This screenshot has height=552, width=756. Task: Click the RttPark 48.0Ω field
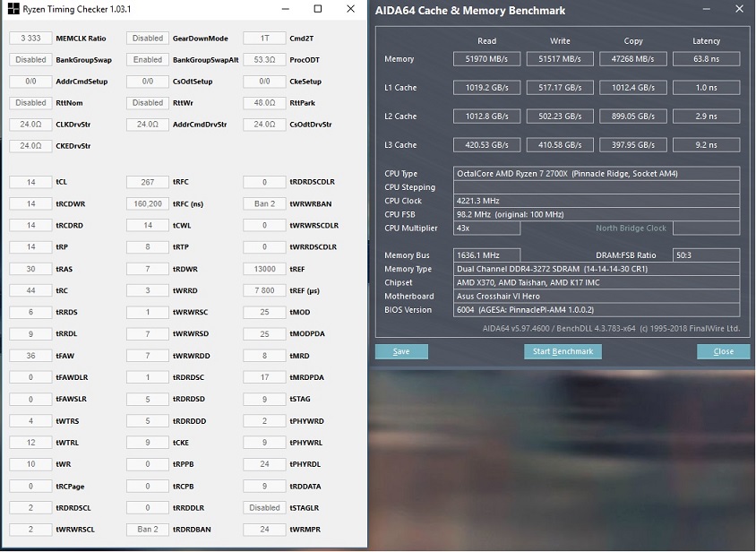[x=264, y=103]
